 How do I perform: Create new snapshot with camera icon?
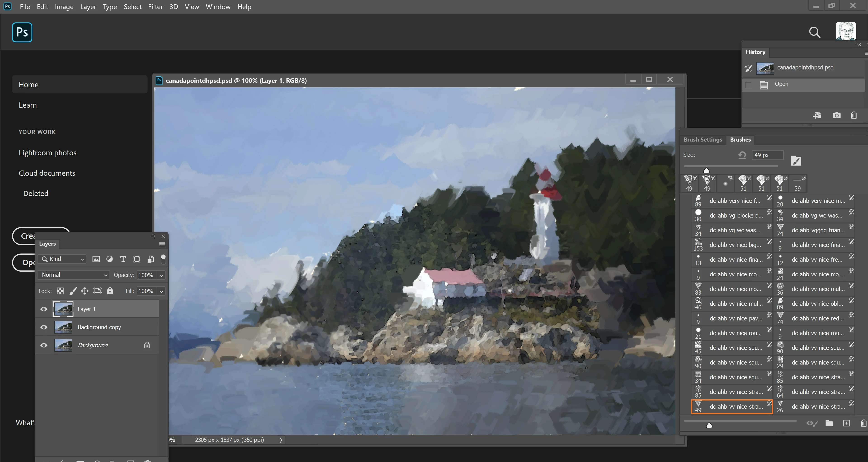tap(836, 115)
